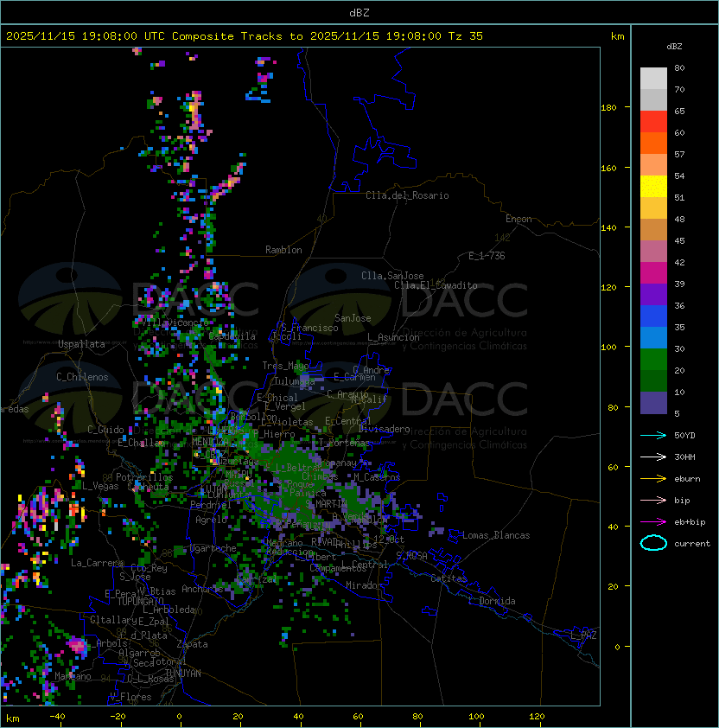Click the 'L_PAZ' map label
The width and height of the screenshot is (719, 728).
(583, 635)
